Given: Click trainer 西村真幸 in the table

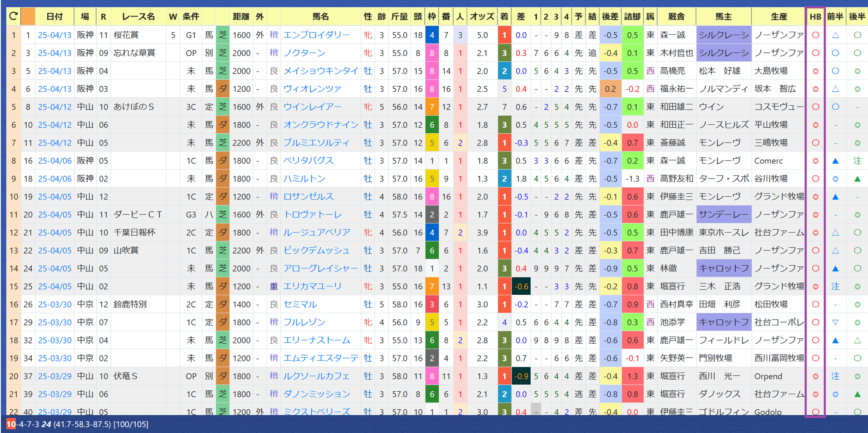Looking at the screenshot, I should pos(677,304).
